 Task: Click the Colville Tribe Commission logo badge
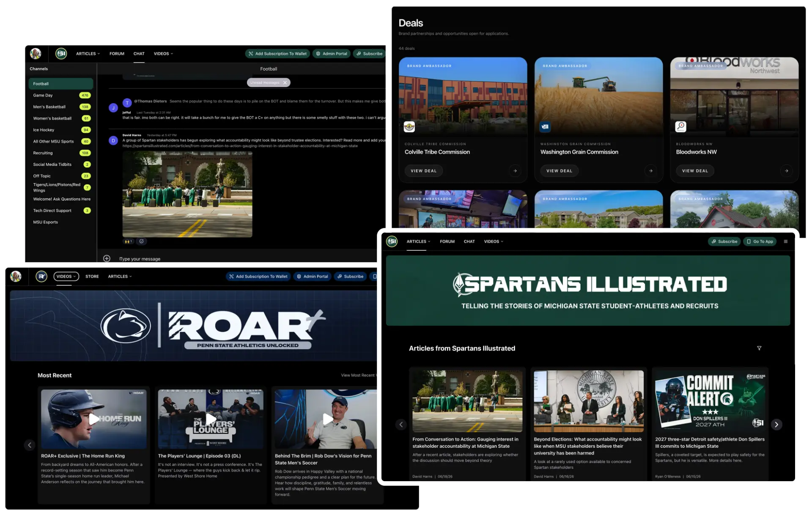[409, 126]
